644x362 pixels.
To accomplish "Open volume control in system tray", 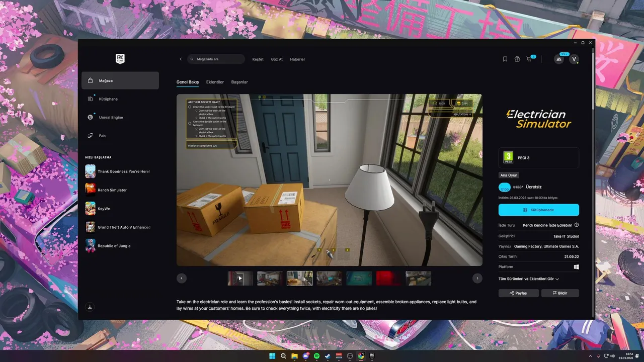I will coord(612,356).
